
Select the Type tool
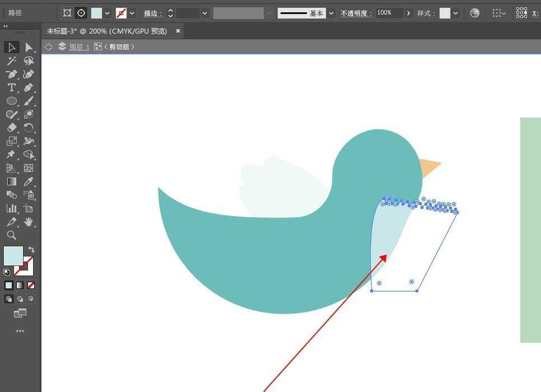pyautogui.click(x=11, y=88)
